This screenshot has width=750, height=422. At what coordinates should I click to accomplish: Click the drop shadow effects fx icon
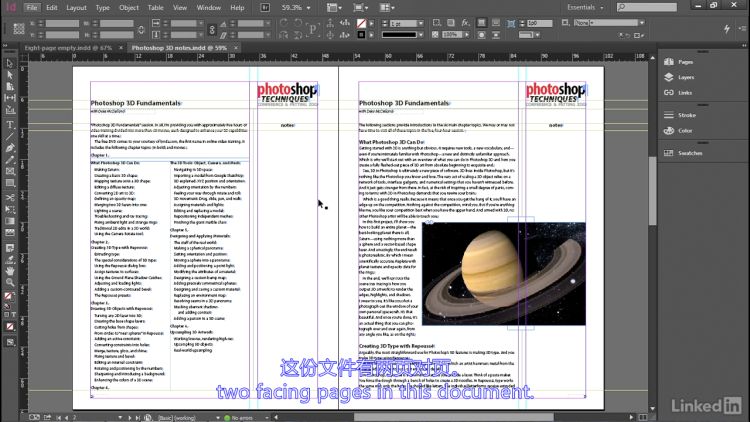coord(465,22)
